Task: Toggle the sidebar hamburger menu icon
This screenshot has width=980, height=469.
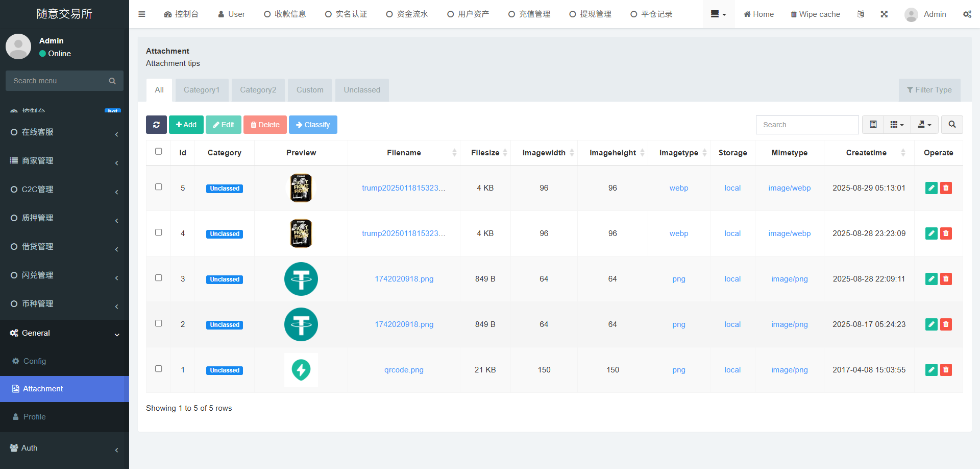Action: tap(142, 14)
